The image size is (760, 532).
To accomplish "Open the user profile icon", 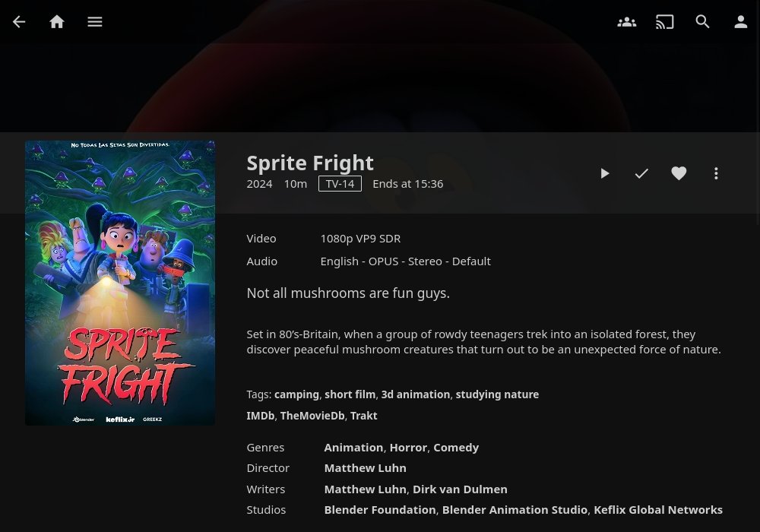I will 740,22.
